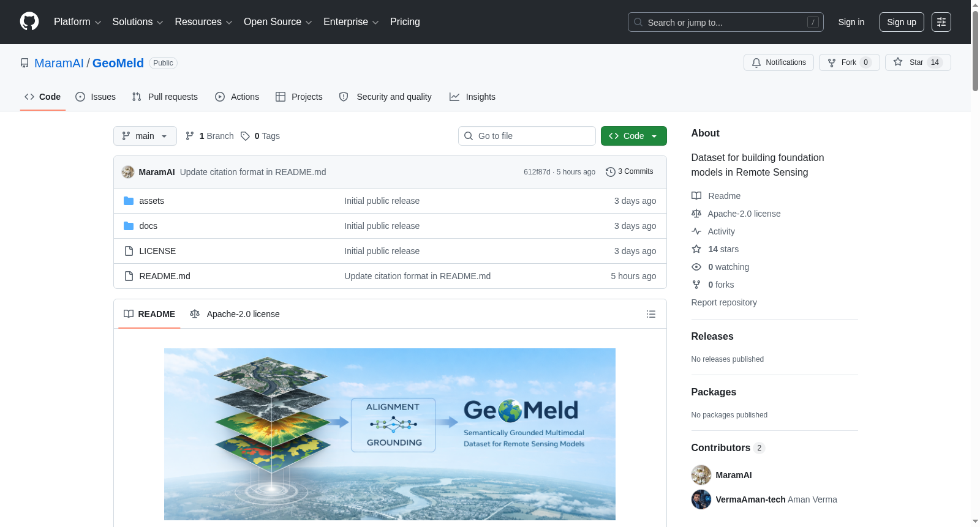Click MaramAI avatar in latest commit row
This screenshot has height=527, width=980.
128,172
